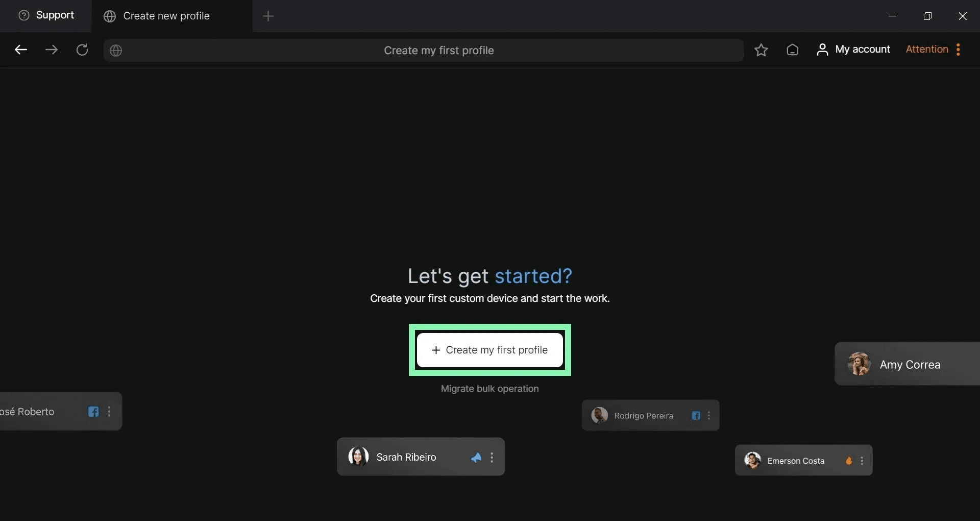Open the orange three-dot menu beside Attention
Screen dimensions: 980x521
pyautogui.click(x=958, y=50)
